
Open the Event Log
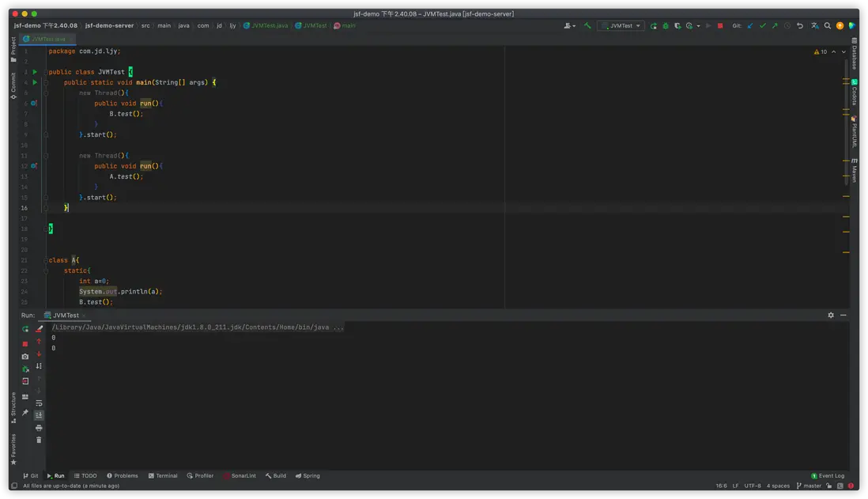tap(828, 475)
